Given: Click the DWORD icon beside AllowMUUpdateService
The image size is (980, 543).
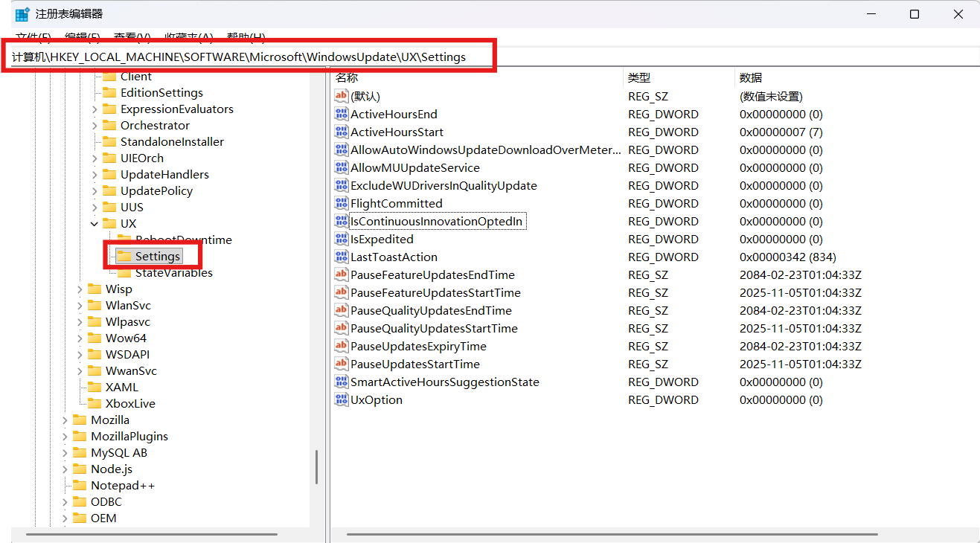Looking at the screenshot, I should [x=342, y=167].
